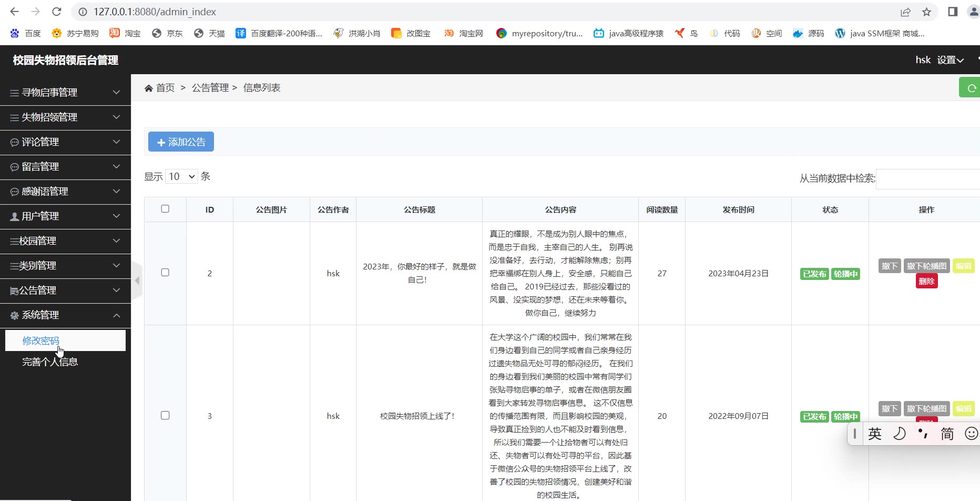980x501 pixels.
Task: Collapse sidebar using the left arrow handle
Action: [137, 280]
